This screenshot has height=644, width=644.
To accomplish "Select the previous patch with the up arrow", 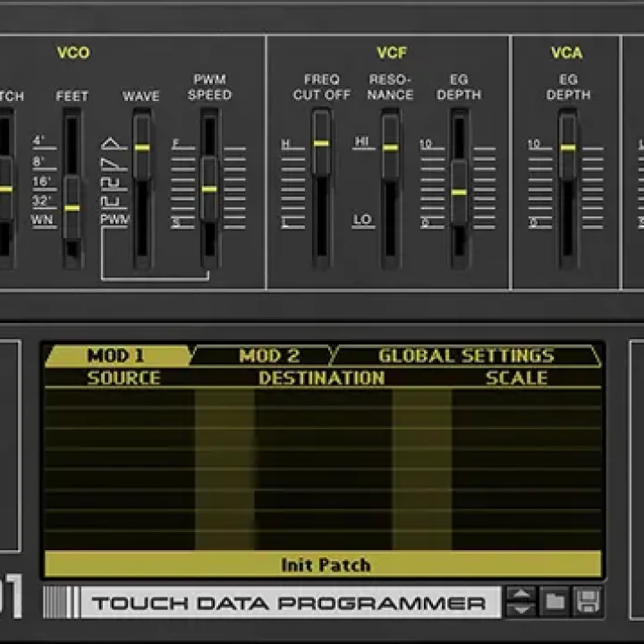I will (521, 594).
